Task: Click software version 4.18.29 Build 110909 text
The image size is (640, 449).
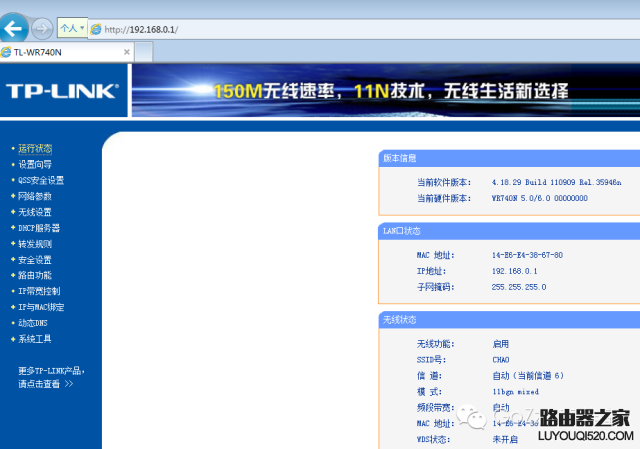Action: point(556,182)
